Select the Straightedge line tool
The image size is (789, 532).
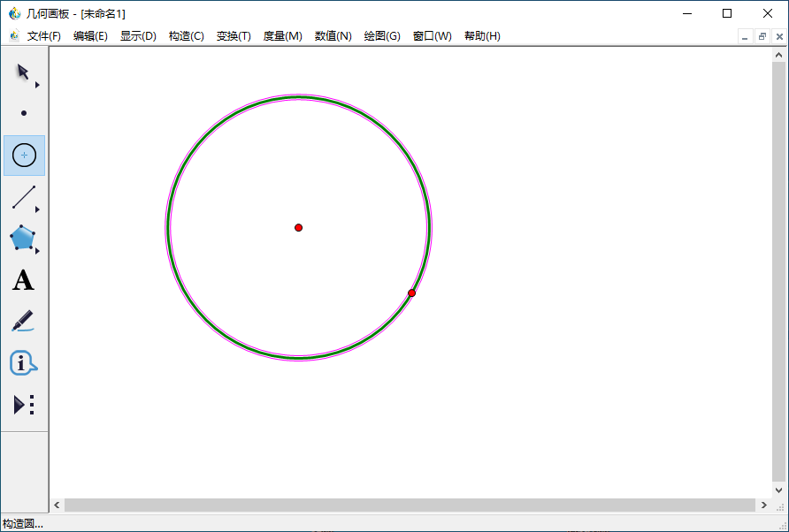coord(24,196)
